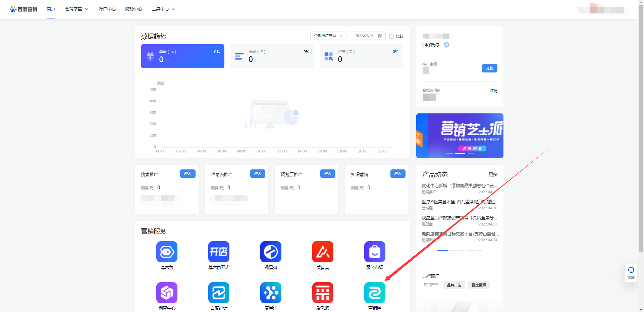
Task: Open the 2022-05-06 date picker
Action: tap(368, 36)
